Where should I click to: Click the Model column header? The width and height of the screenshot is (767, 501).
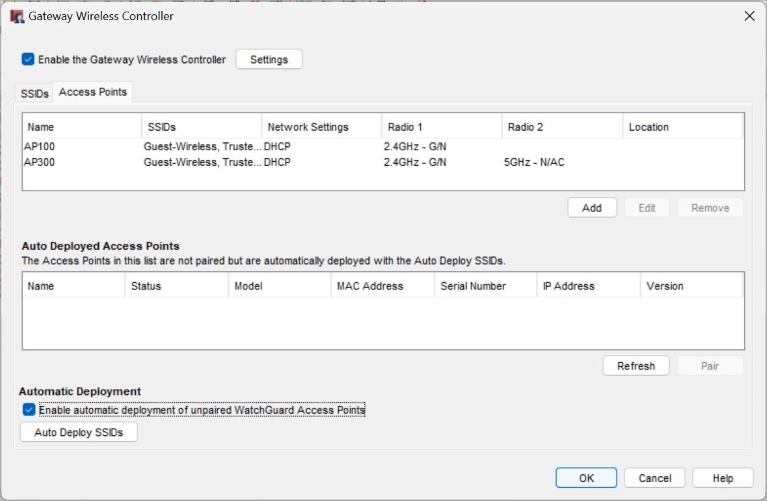(280, 286)
